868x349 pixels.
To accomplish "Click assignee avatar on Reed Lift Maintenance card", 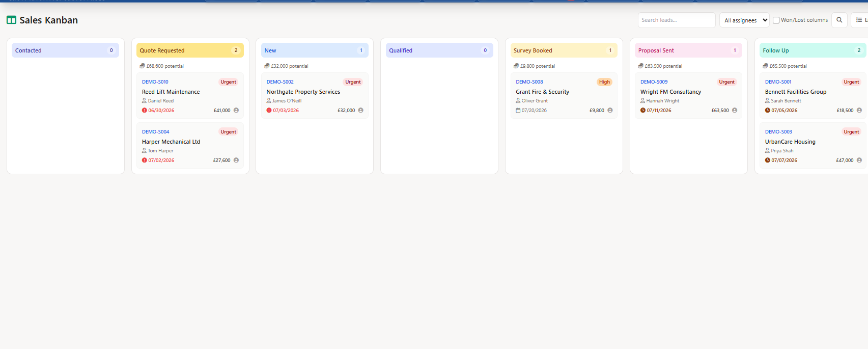I will point(236,110).
